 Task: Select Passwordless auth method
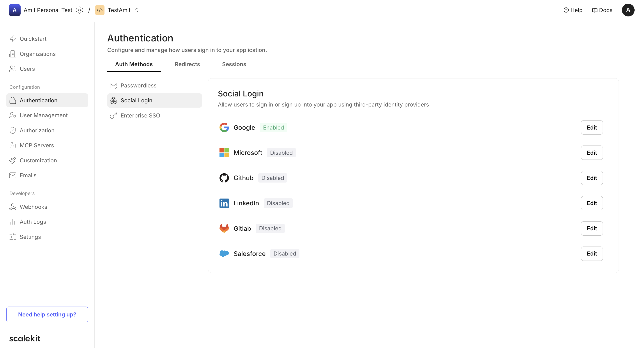tap(154, 85)
